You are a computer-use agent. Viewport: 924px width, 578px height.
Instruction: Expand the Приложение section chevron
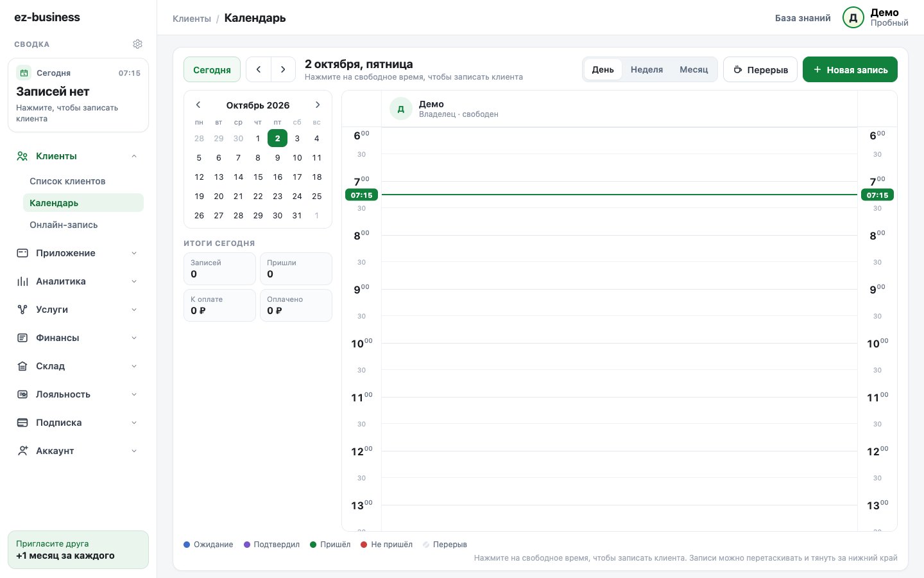[x=134, y=253]
